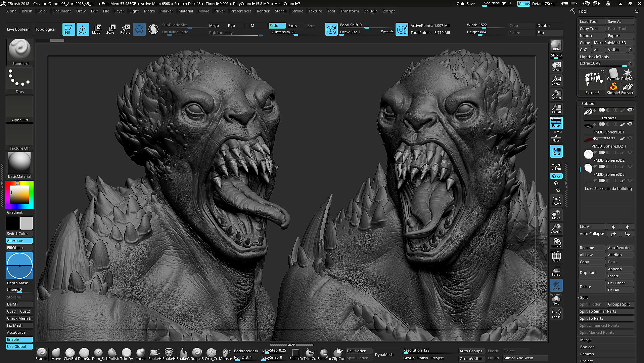This screenshot has width=644, height=363.
Task: Pick a color in the color picker square
Action: [19, 195]
